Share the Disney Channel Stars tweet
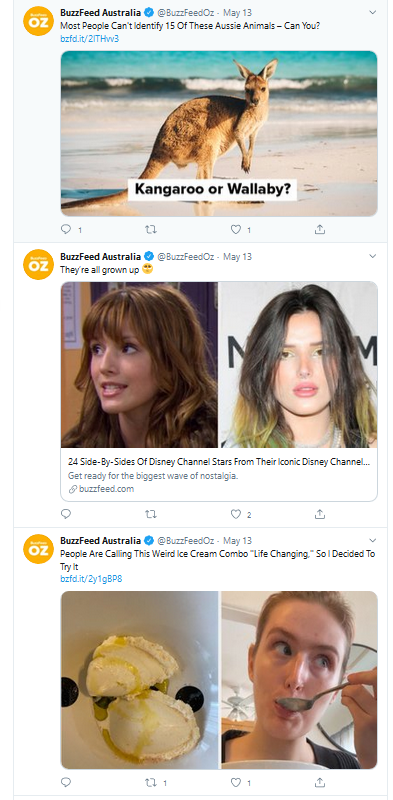 point(320,514)
